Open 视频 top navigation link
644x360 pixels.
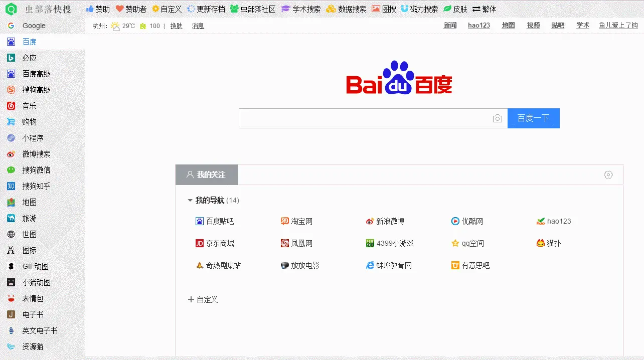pyautogui.click(x=533, y=26)
